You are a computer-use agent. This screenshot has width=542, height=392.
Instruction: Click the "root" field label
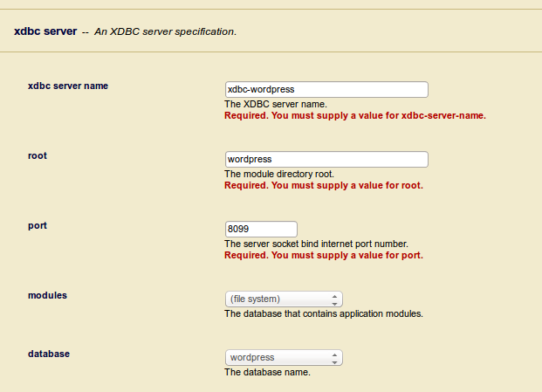pos(38,155)
